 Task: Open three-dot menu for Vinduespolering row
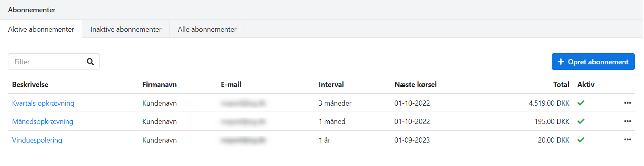[627, 139]
